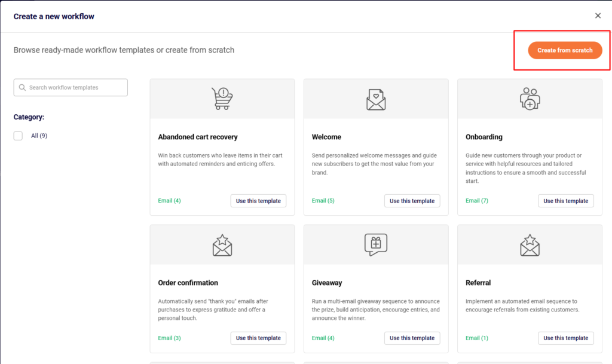Use the Onboarding template
This screenshot has width=612, height=364.
(x=565, y=201)
